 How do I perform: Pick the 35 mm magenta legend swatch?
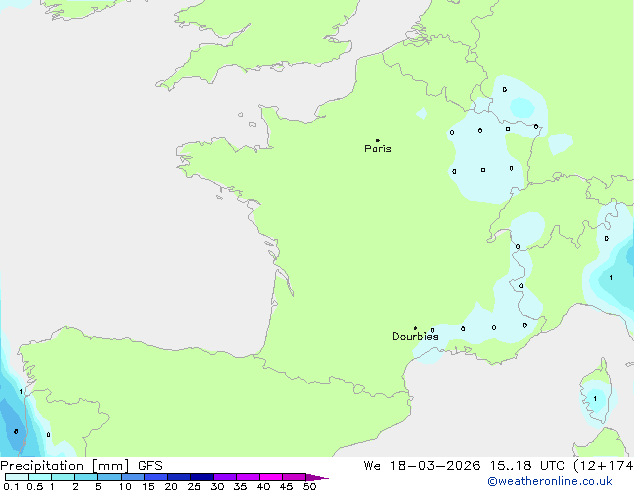click(x=248, y=477)
